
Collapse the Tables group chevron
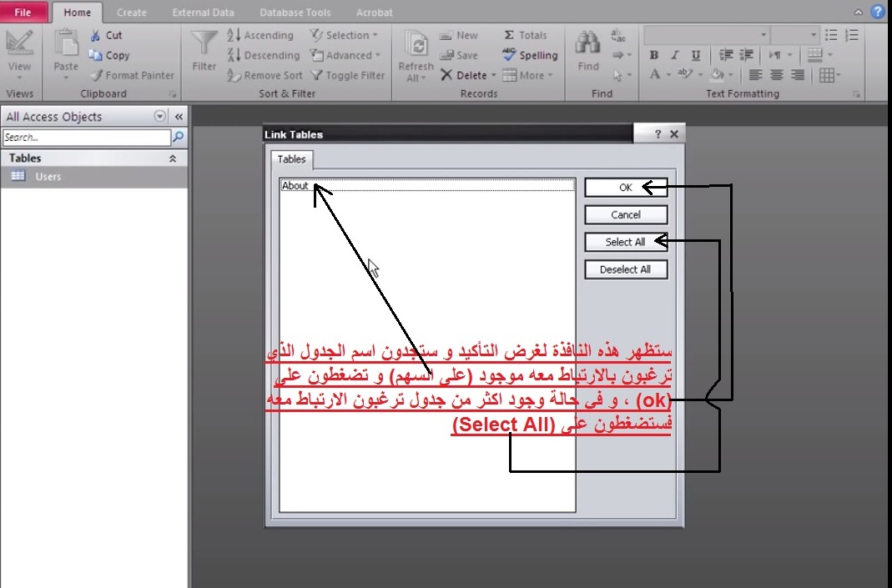click(x=173, y=158)
